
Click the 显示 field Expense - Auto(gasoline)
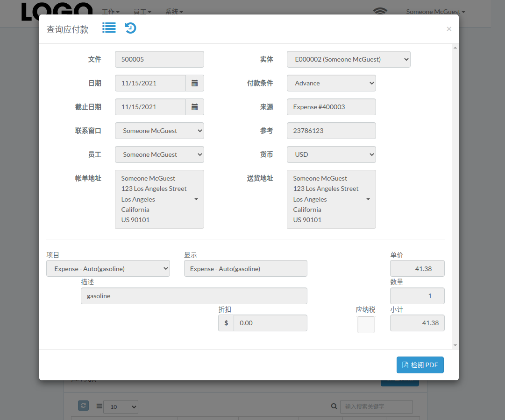tap(245, 268)
